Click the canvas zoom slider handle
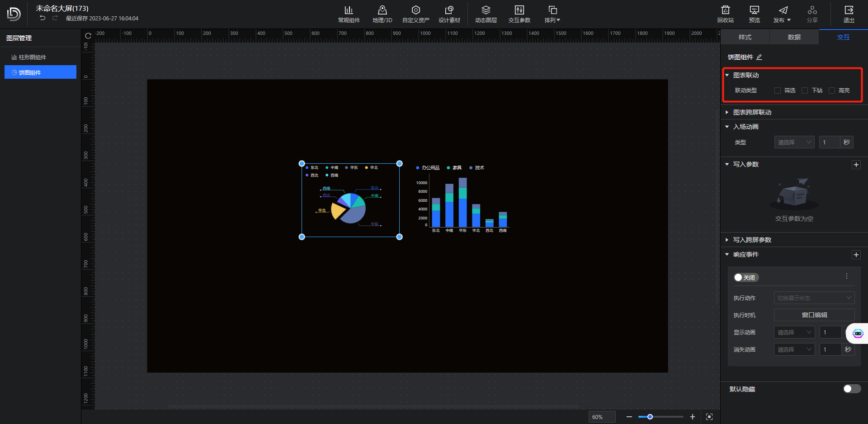Viewport: 868px width, 424px height. point(650,417)
